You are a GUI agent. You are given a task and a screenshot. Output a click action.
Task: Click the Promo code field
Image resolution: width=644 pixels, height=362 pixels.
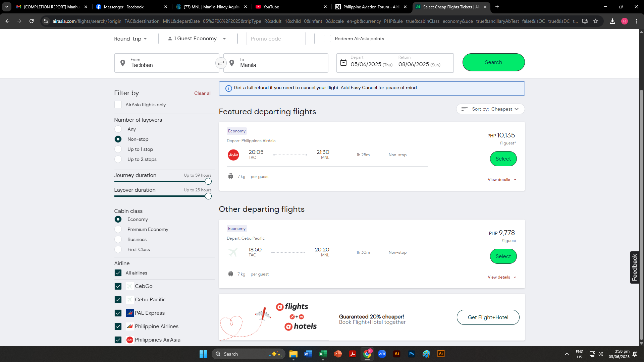[276, 39]
